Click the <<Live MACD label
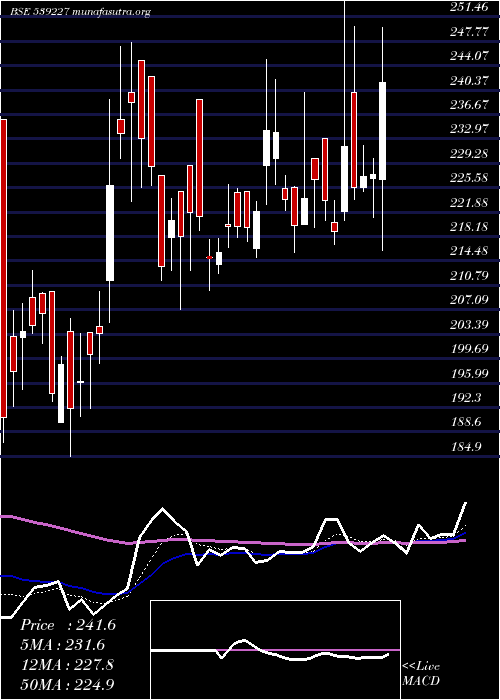 coord(421,675)
